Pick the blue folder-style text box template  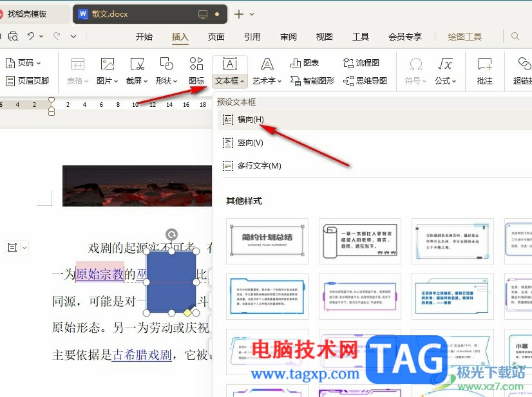pyautogui.click(x=267, y=297)
